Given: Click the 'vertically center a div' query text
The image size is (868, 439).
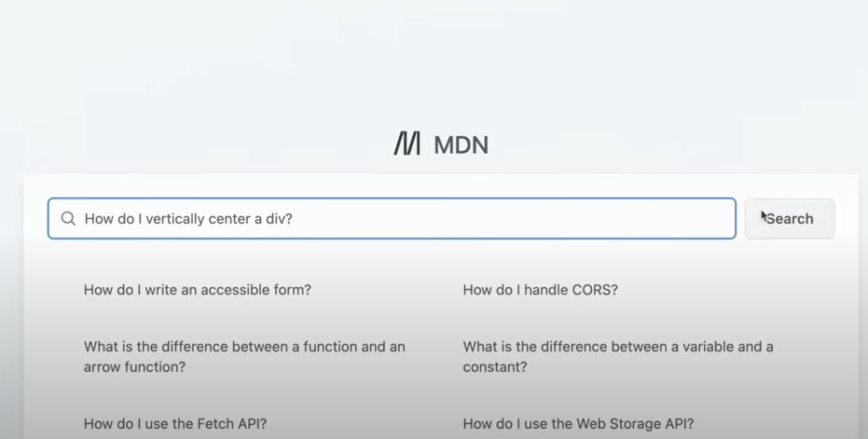Looking at the screenshot, I should pos(219,219).
